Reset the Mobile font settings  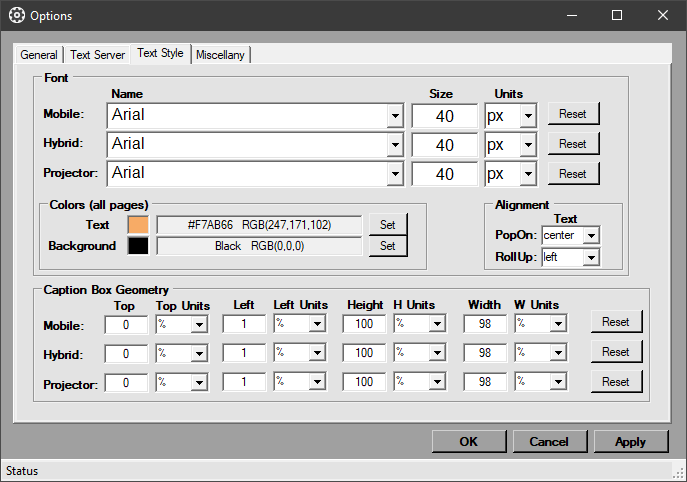(x=573, y=114)
